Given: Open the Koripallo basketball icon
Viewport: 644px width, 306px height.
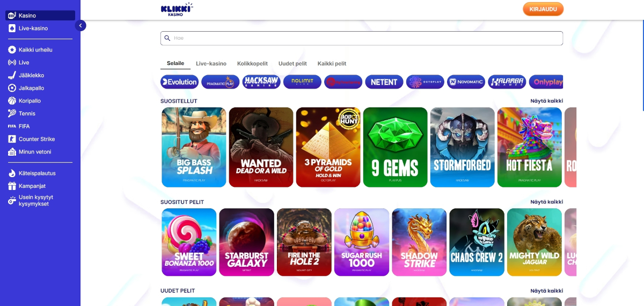Looking at the screenshot, I should coord(12,101).
